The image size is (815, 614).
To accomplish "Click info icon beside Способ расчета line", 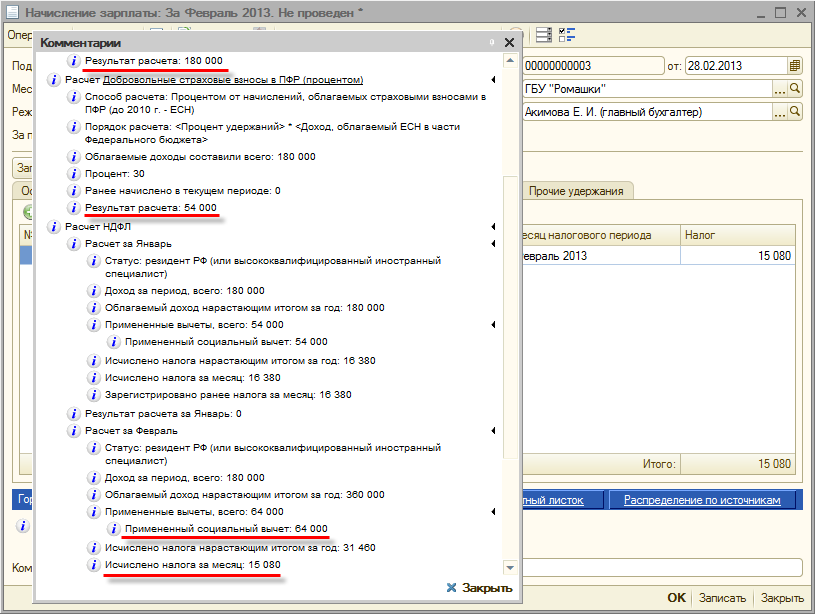I will tap(74, 97).
